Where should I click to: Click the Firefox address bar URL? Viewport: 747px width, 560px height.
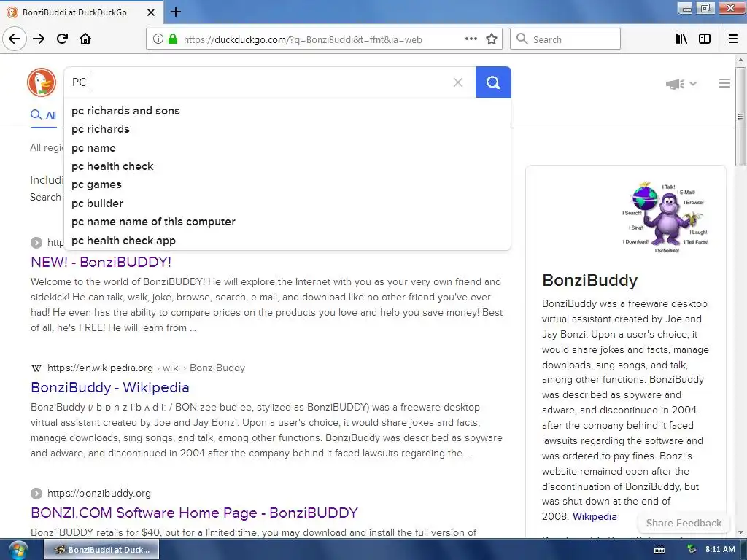click(303, 39)
